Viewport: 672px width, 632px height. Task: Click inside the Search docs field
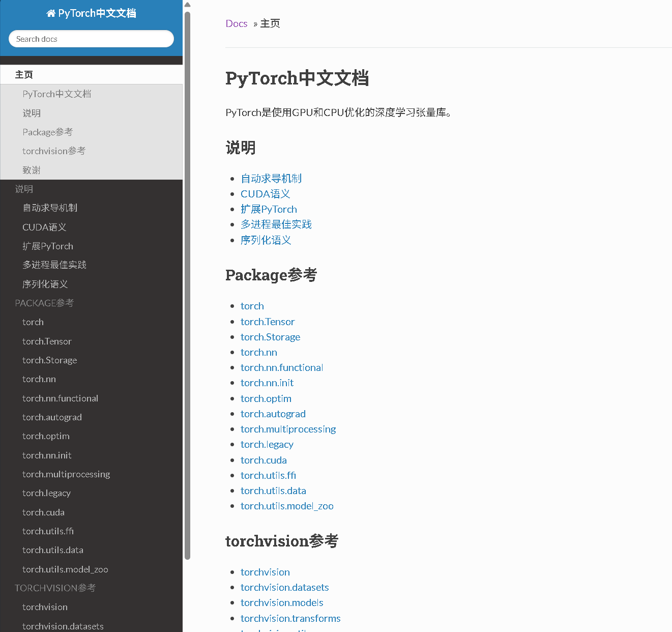coord(91,39)
